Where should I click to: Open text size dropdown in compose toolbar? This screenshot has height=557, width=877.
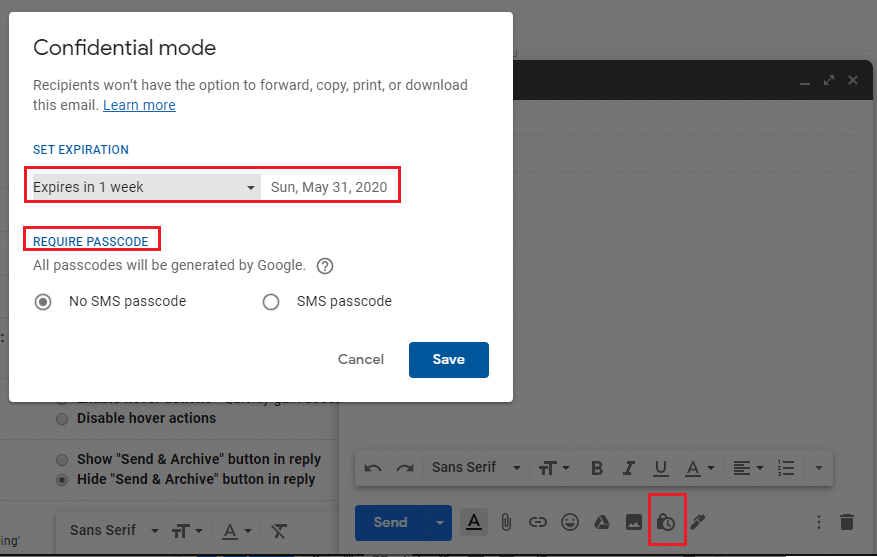click(x=554, y=468)
